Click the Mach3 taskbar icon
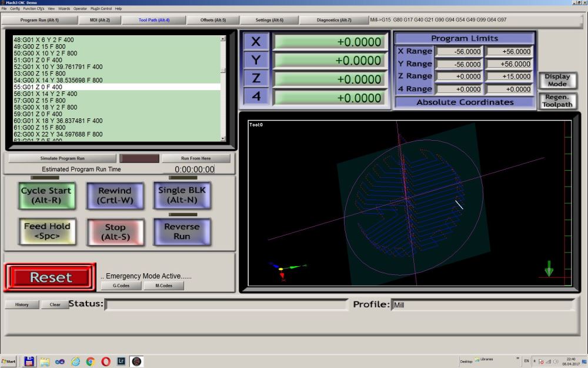 (x=136, y=362)
